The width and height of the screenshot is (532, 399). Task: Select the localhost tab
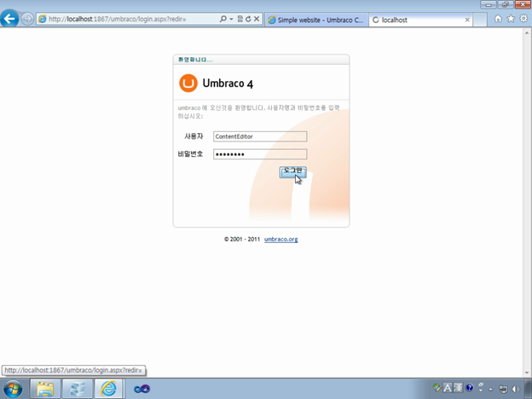[420, 20]
